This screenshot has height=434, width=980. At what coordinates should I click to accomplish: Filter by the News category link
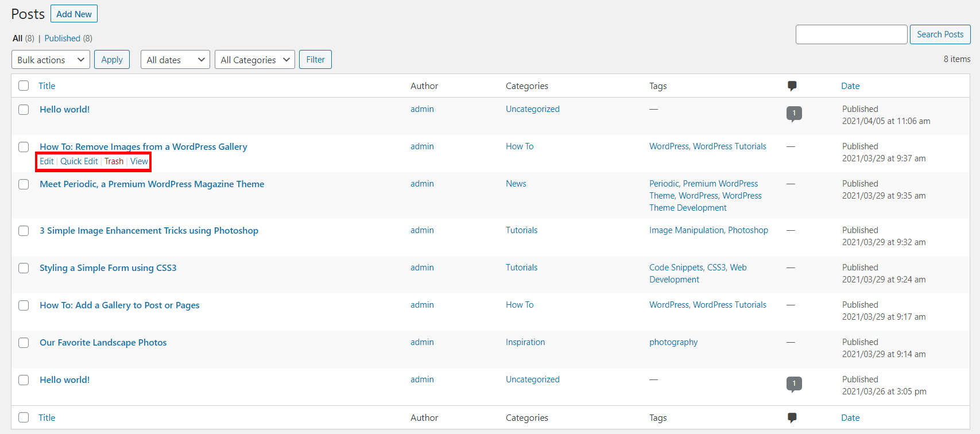point(516,184)
